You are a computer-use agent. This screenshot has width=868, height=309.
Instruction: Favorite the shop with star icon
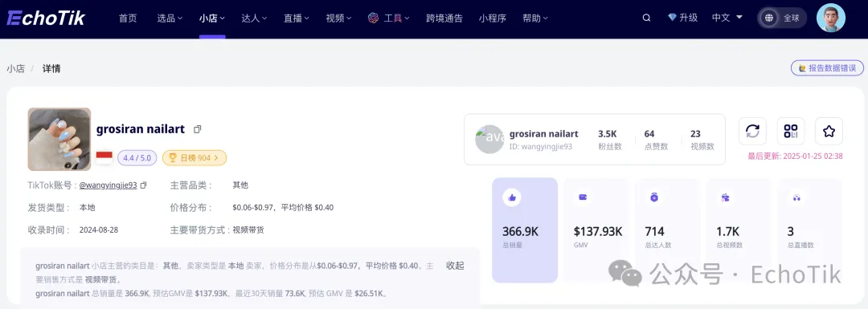829,131
